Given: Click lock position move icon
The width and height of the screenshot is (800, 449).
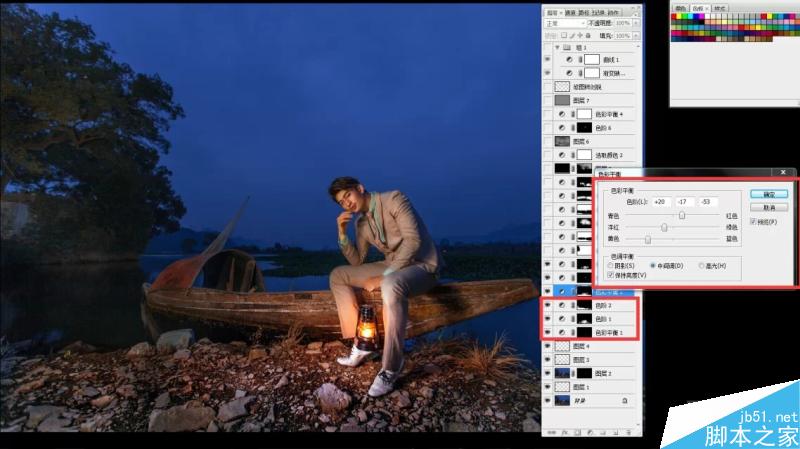Looking at the screenshot, I should coord(580,36).
